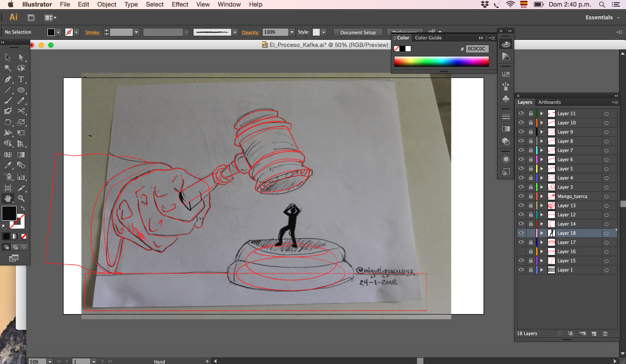Select the Column Graph tool
Image resolution: width=626 pixels, height=364 pixels.
tap(21, 177)
